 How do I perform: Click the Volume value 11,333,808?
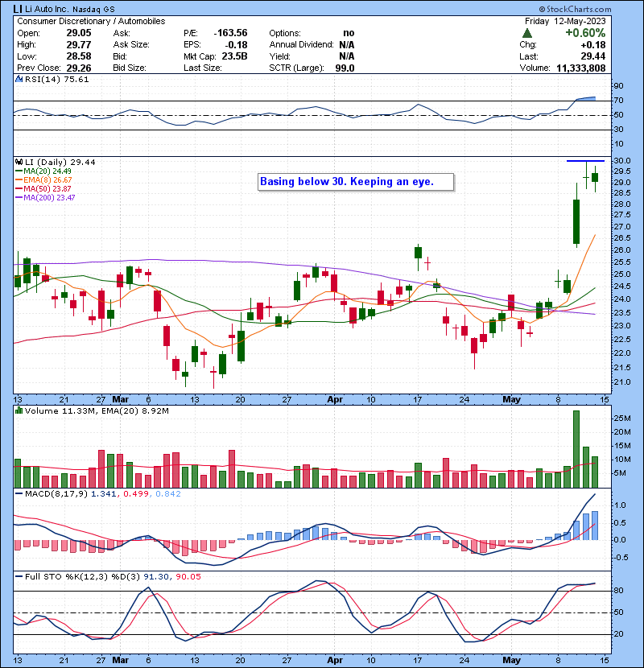click(581, 68)
